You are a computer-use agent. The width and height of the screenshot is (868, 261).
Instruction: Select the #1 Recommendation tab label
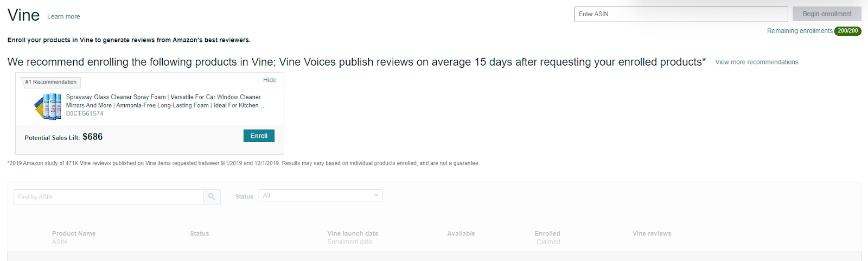(51, 82)
